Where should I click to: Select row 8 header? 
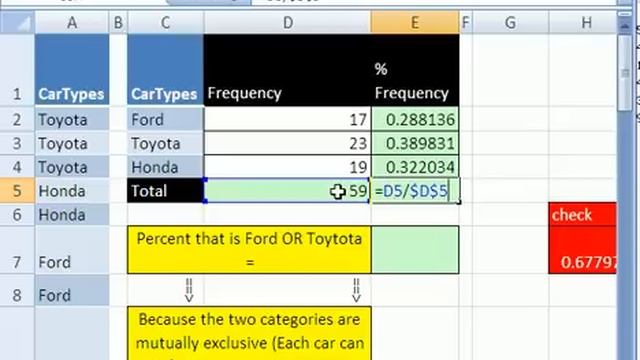17,291
